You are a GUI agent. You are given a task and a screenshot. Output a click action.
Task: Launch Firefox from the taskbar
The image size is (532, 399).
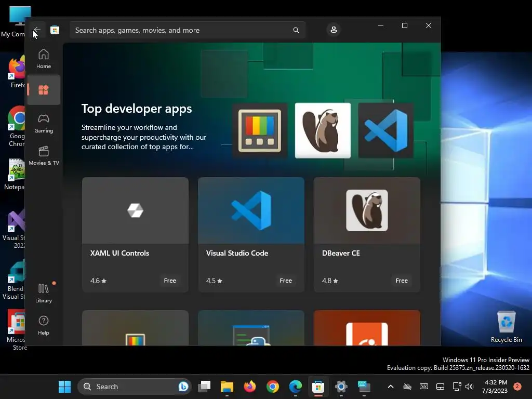coord(250,387)
